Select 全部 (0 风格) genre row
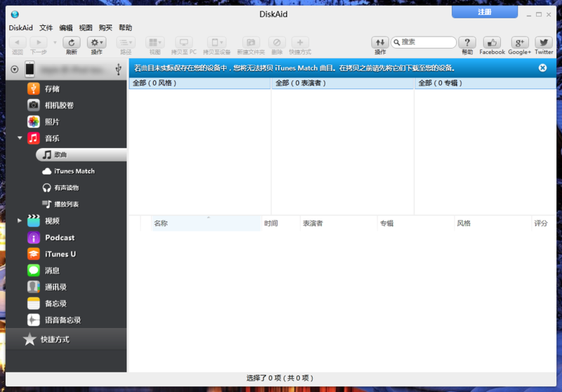The image size is (562, 392). pos(200,83)
